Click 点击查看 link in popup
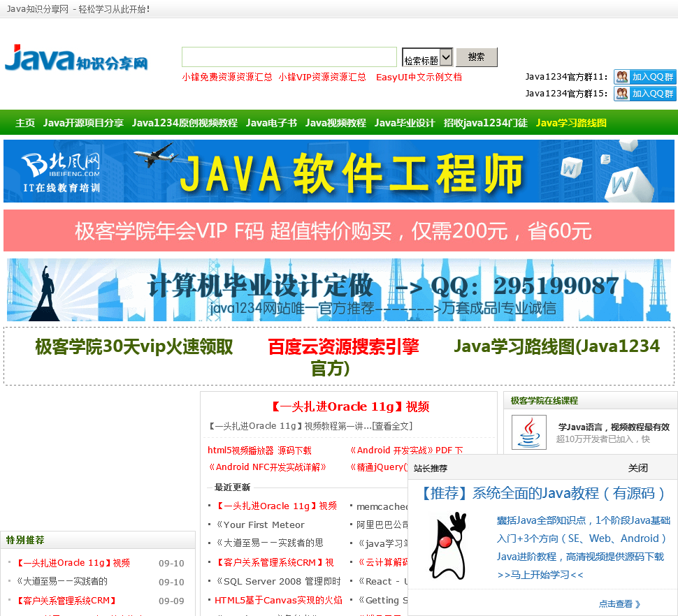This screenshot has width=678, height=616. [619, 604]
